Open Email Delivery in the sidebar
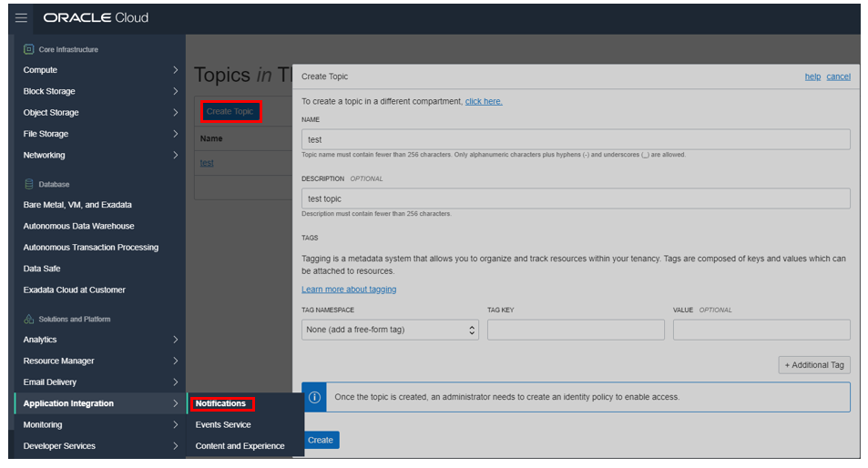 click(50, 382)
